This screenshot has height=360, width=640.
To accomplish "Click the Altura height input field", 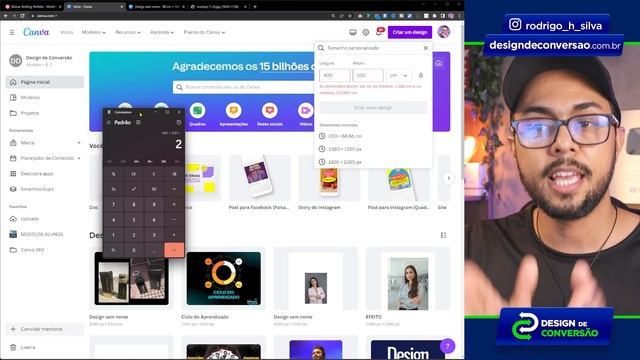I will pos(368,76).
